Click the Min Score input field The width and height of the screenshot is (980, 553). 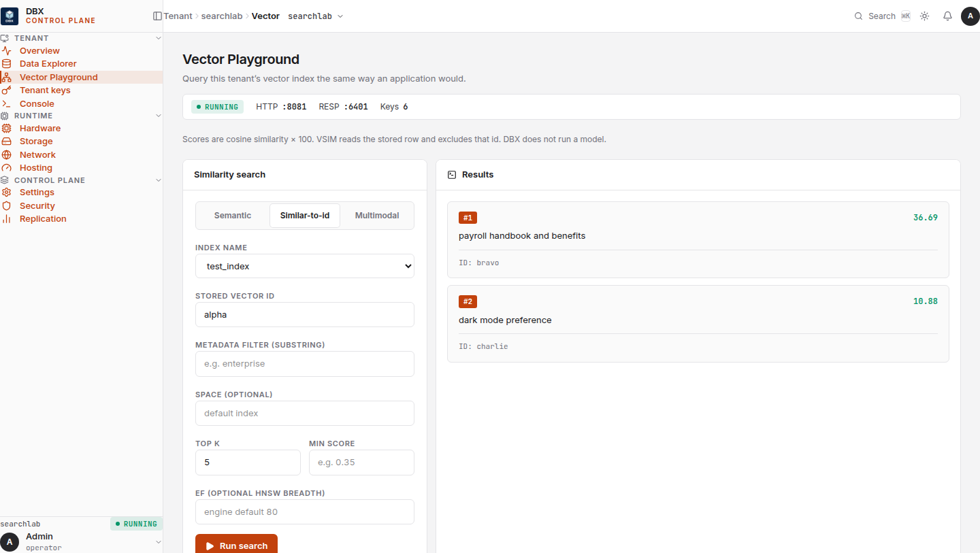click(361, 463)
